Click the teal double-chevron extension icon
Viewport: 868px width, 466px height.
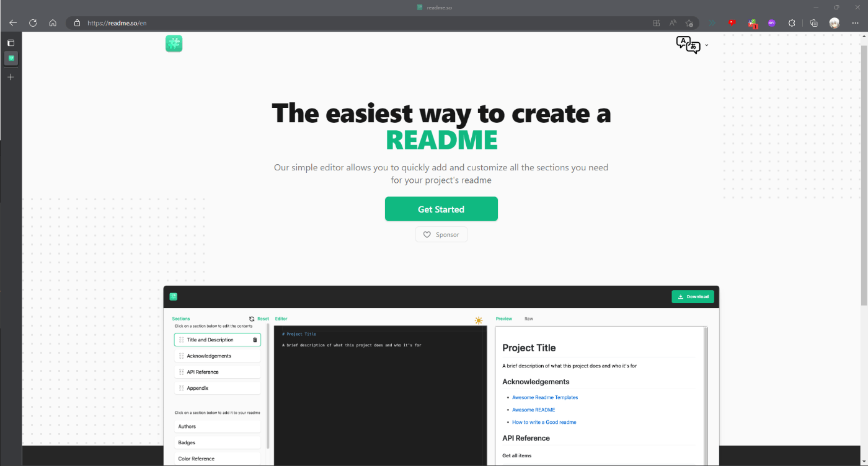click(x=712, y=23)
